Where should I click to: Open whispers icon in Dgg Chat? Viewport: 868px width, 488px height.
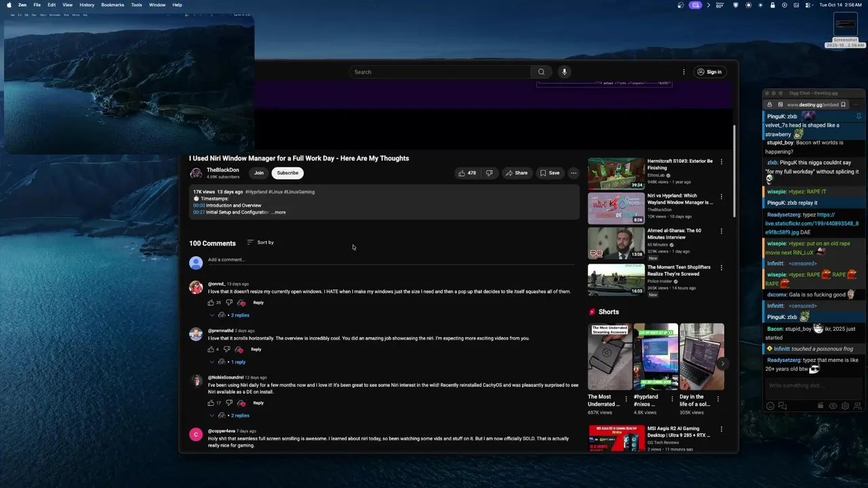tap(783, 406)
